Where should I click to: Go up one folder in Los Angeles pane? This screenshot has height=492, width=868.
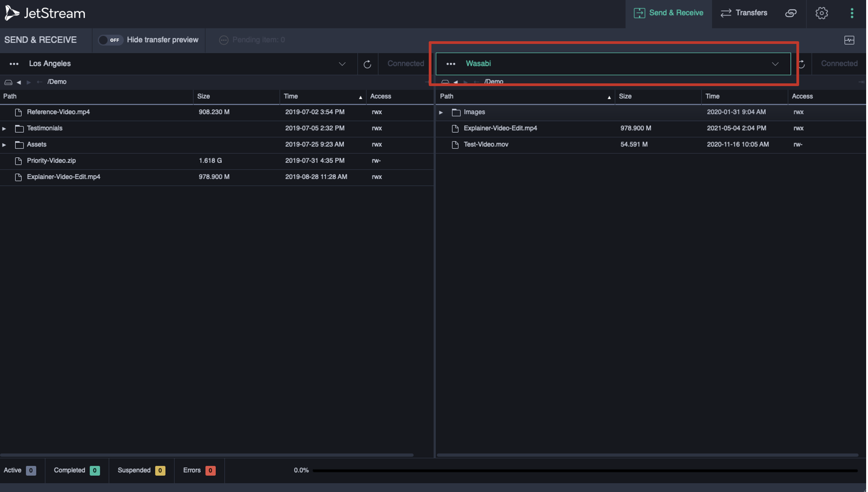pyautogui.click(x=39, y=82)
